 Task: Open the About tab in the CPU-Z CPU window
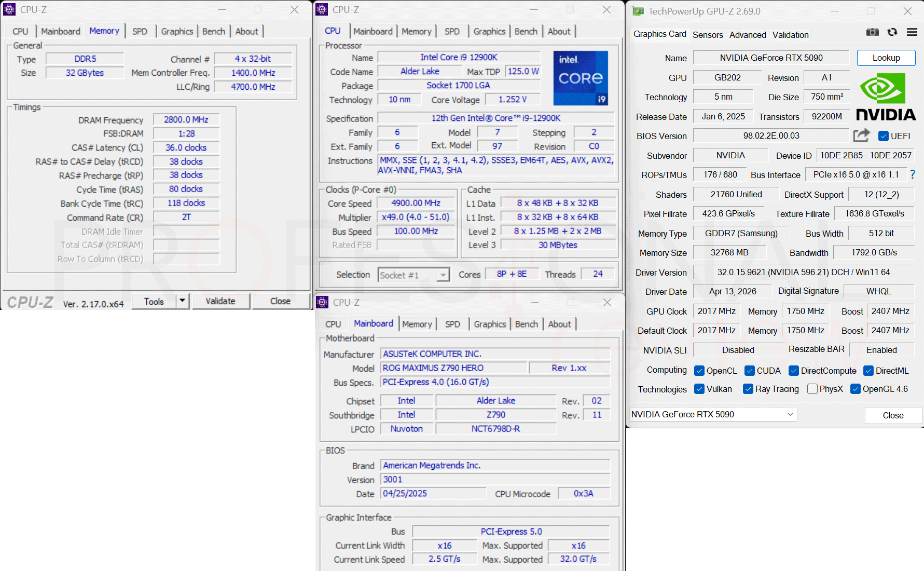coord(559,31)
